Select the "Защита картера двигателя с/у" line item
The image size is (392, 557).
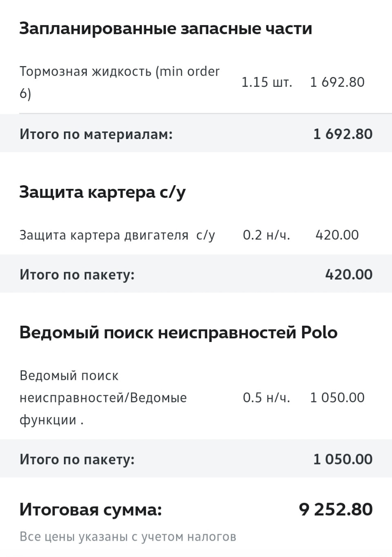117,235
